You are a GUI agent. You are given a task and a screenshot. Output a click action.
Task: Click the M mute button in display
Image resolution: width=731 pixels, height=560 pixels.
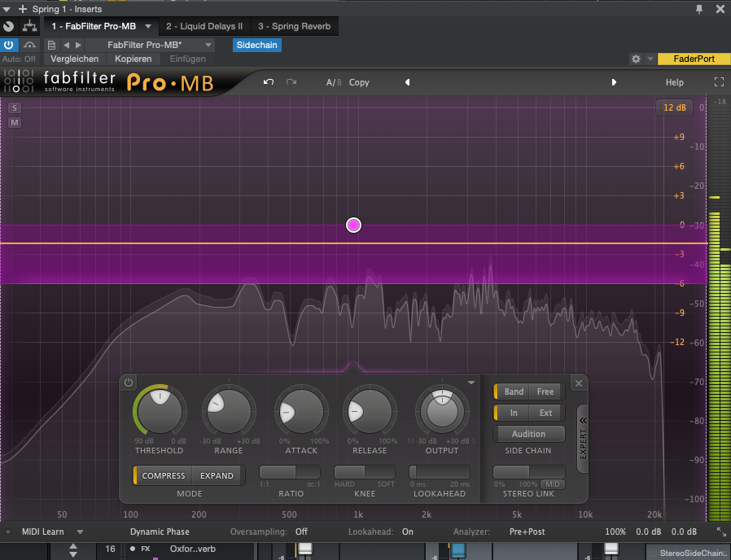(15, 123)
